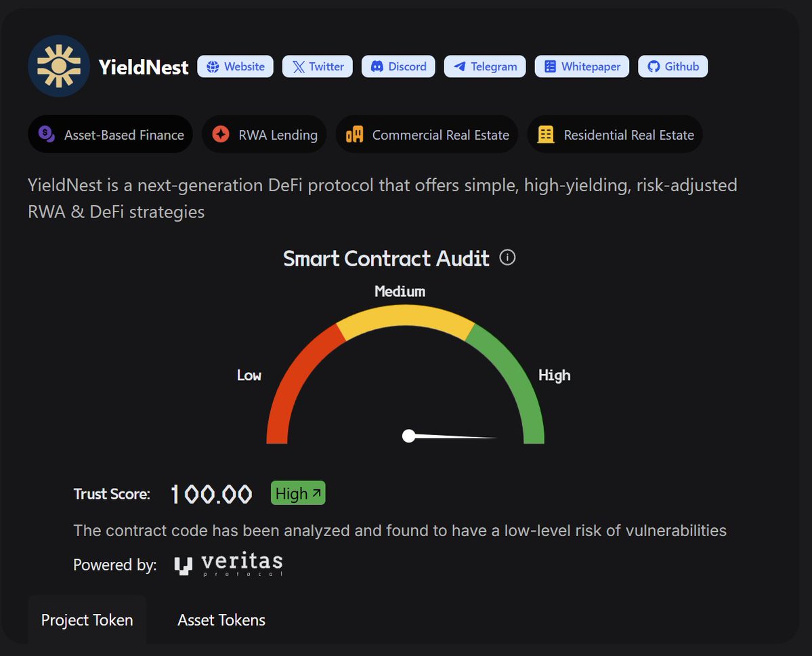
Task: Click the red RWA Lending icon
Action: pos(221,134)
